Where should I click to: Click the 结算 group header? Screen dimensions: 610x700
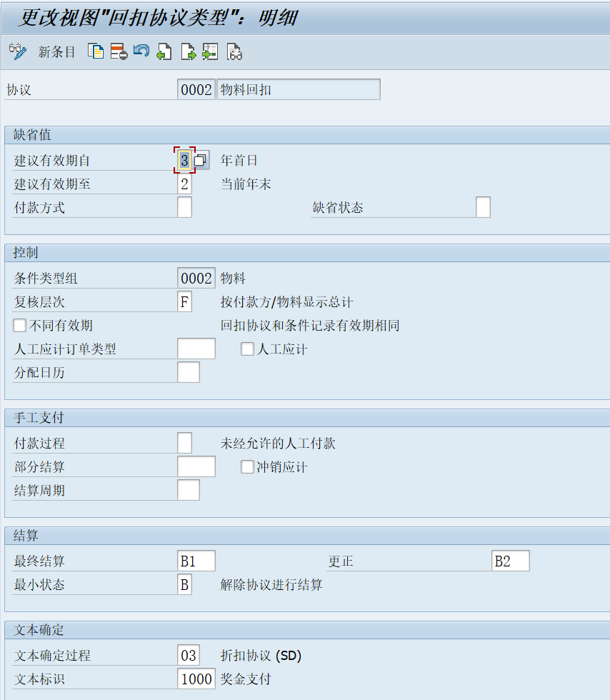(x=26, y=535)
